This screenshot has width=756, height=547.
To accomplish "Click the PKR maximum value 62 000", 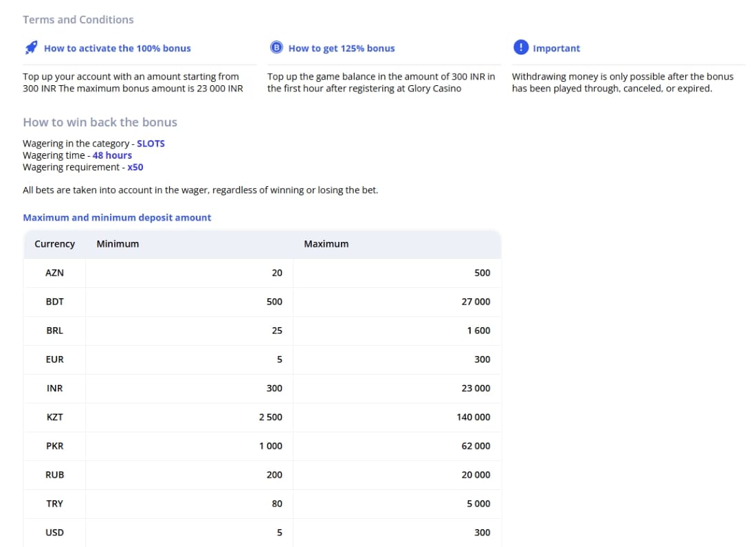I will [476, 446].
